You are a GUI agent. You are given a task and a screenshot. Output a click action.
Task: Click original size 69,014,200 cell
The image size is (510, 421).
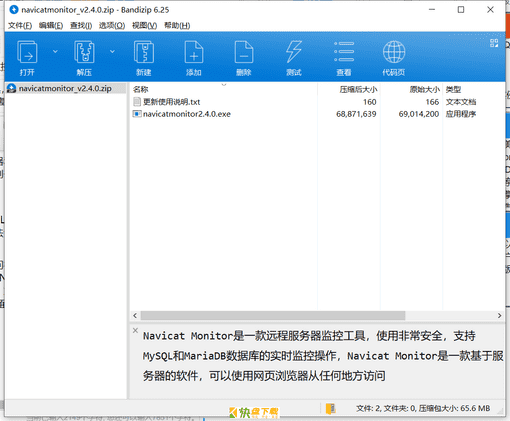click(419, 114)
